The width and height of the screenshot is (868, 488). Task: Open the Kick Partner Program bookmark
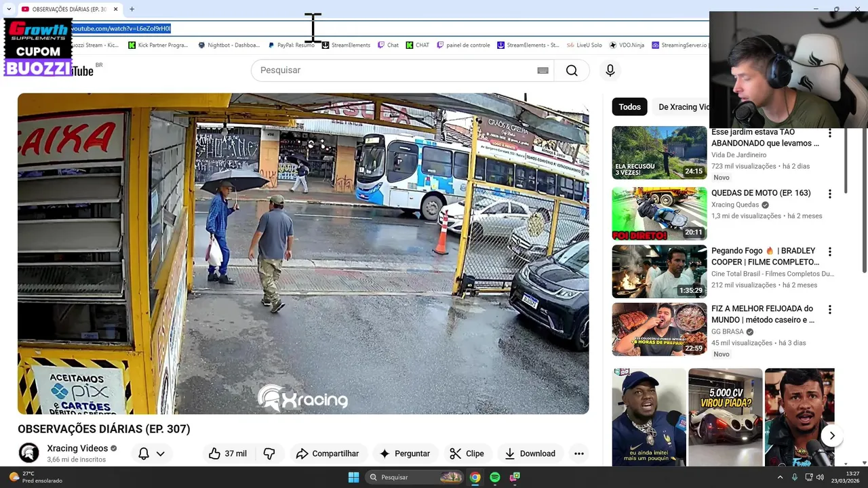158,45
